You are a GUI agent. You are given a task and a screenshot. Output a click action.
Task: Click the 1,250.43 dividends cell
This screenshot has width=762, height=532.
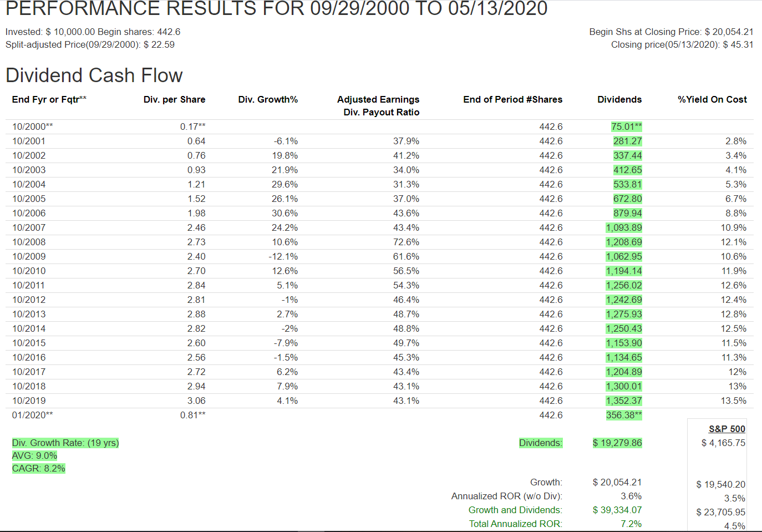click(624, 328)
